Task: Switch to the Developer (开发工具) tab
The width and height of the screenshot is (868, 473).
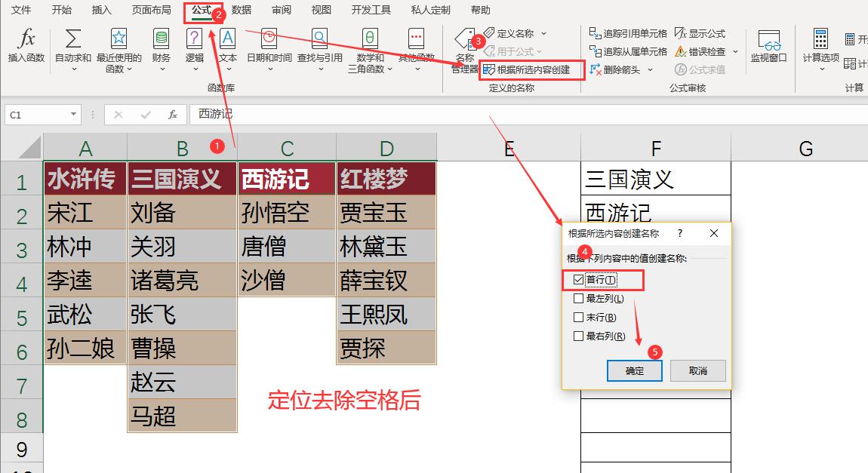Action: (x=371, y=10)
